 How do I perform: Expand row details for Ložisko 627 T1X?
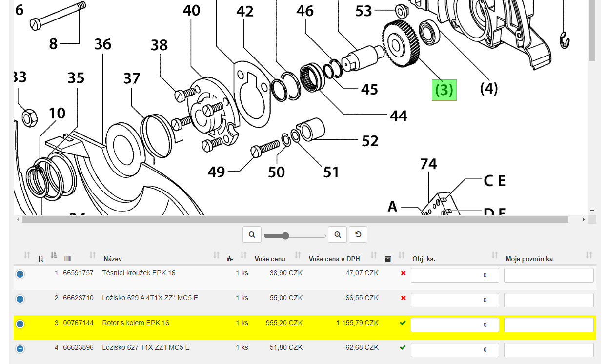(20, 348)
